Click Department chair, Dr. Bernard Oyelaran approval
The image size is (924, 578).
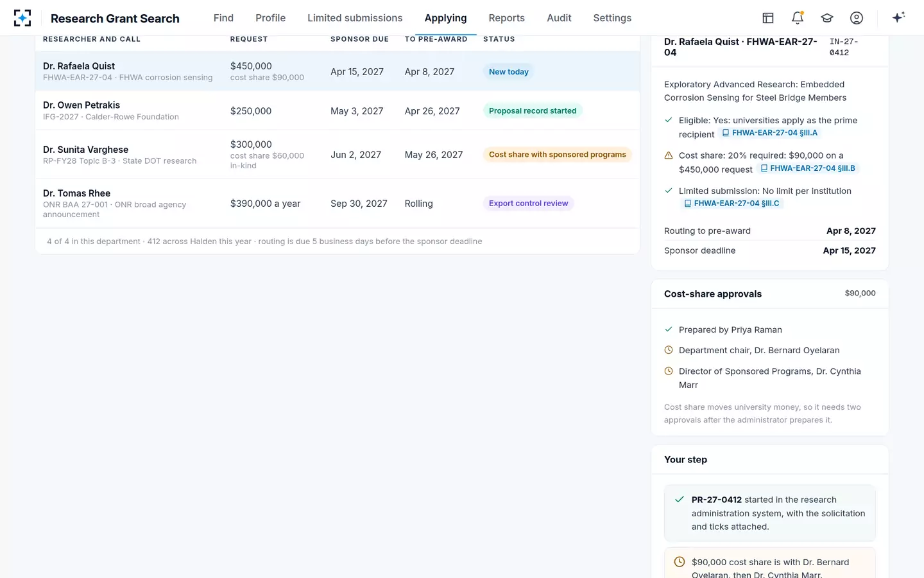pyautogui.click(x=759, y=351)
